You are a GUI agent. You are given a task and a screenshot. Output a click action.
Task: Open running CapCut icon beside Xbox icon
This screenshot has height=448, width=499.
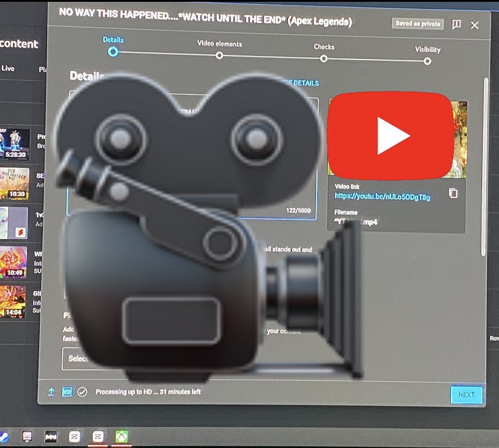tap(98, 437)
